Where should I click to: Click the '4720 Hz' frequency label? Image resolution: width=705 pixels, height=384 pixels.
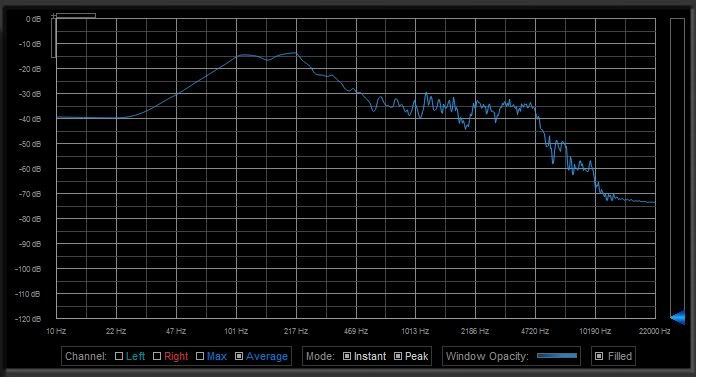point(535,331)
